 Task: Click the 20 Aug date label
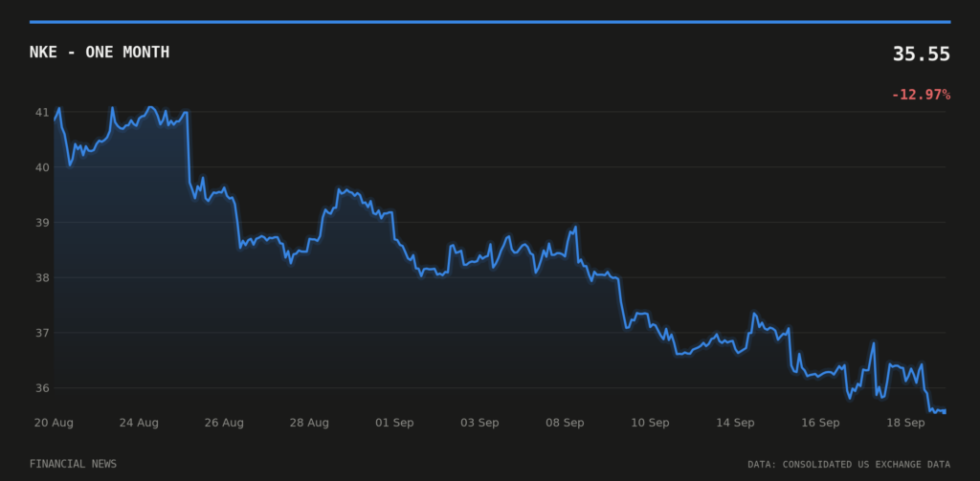coord(54,423)
